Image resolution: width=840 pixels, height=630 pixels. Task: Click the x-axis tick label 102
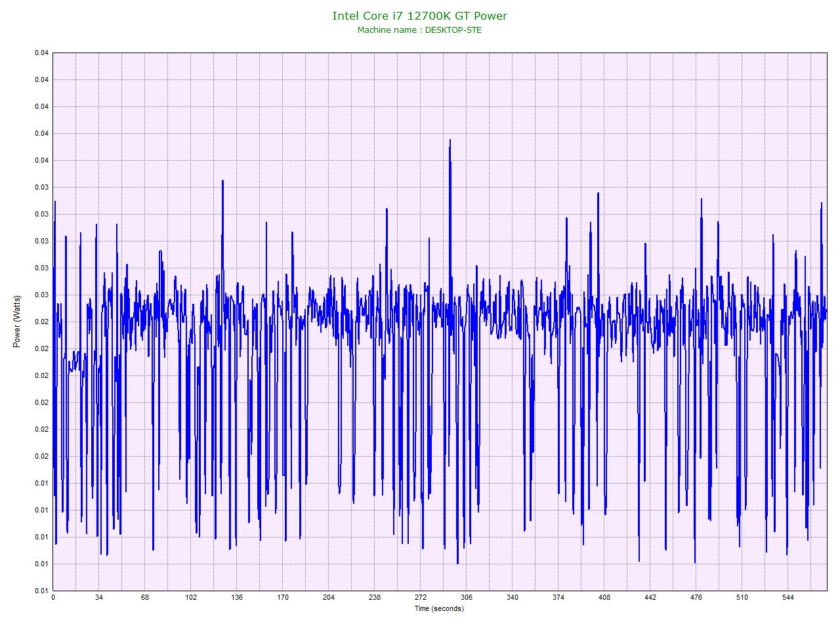click(191, 598)
